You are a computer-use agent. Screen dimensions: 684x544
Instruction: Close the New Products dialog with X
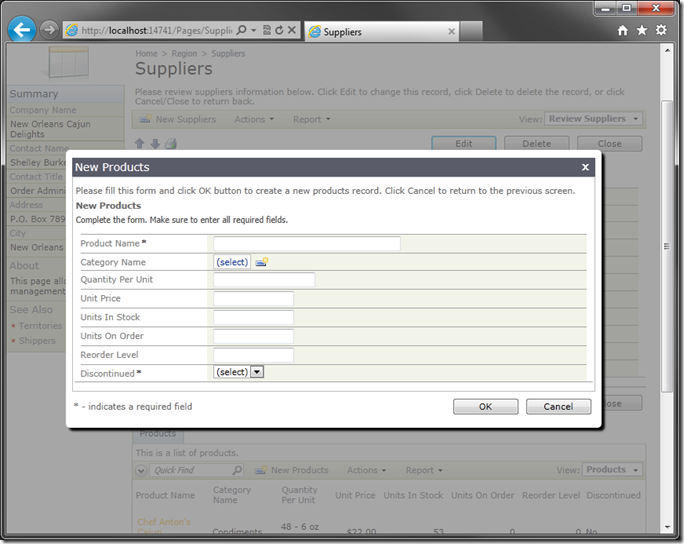tap(585, 167)
